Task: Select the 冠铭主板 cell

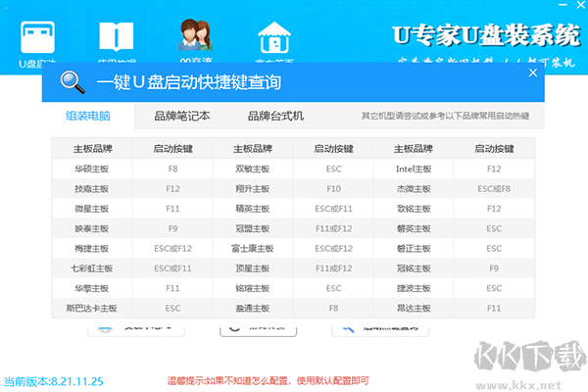Action: click(x=414, y=269)
